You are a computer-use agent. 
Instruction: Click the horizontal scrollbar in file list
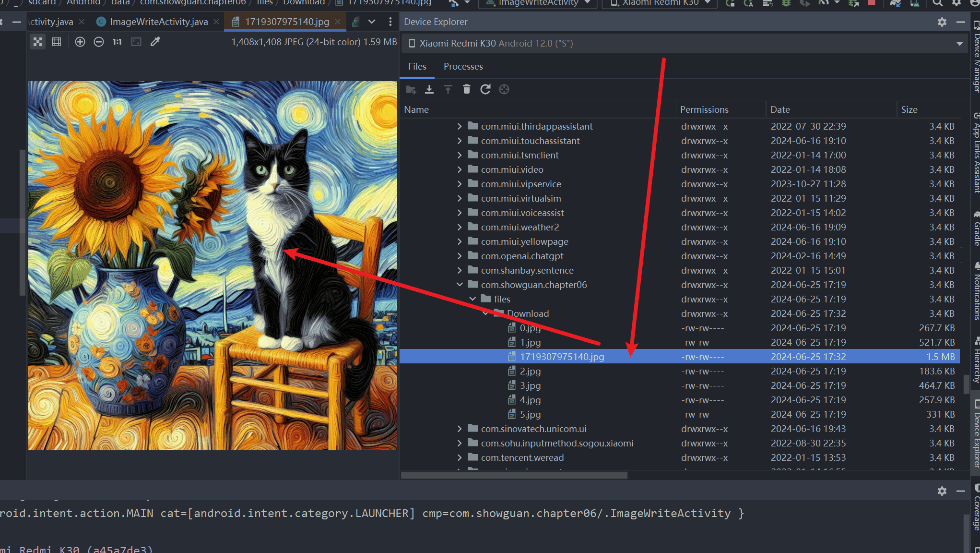point(514,475)
